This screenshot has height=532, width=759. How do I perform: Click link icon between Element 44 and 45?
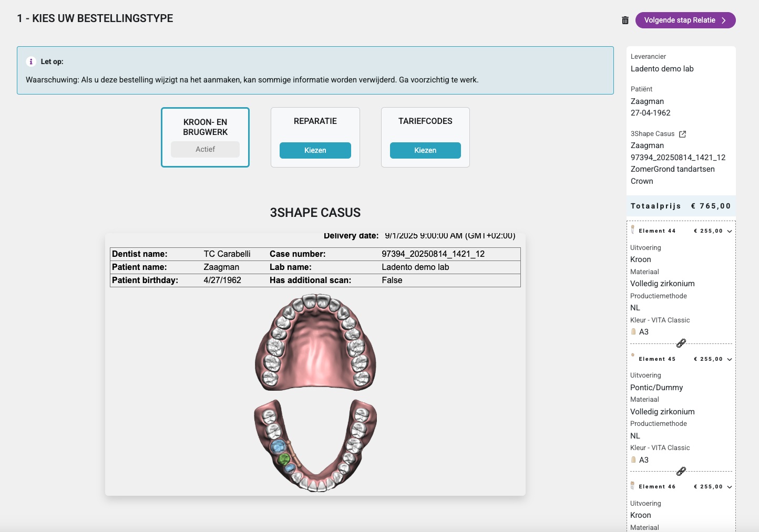point(681,343)
